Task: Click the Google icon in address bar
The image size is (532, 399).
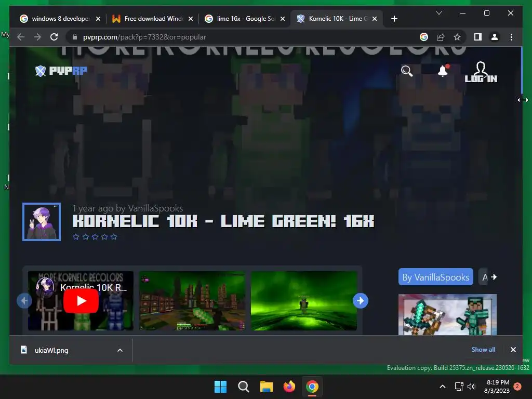Action: [x=424, y=37]
